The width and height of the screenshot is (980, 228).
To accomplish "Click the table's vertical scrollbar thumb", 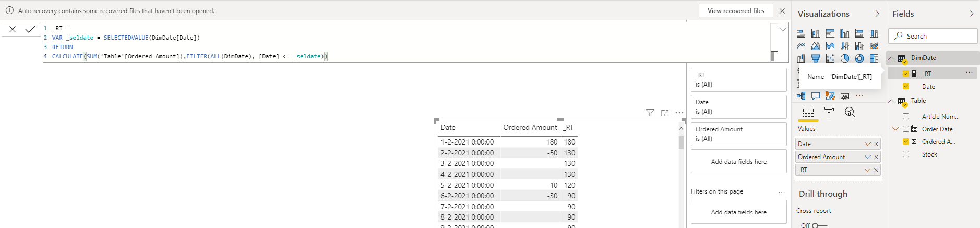I will click(681, 142).
